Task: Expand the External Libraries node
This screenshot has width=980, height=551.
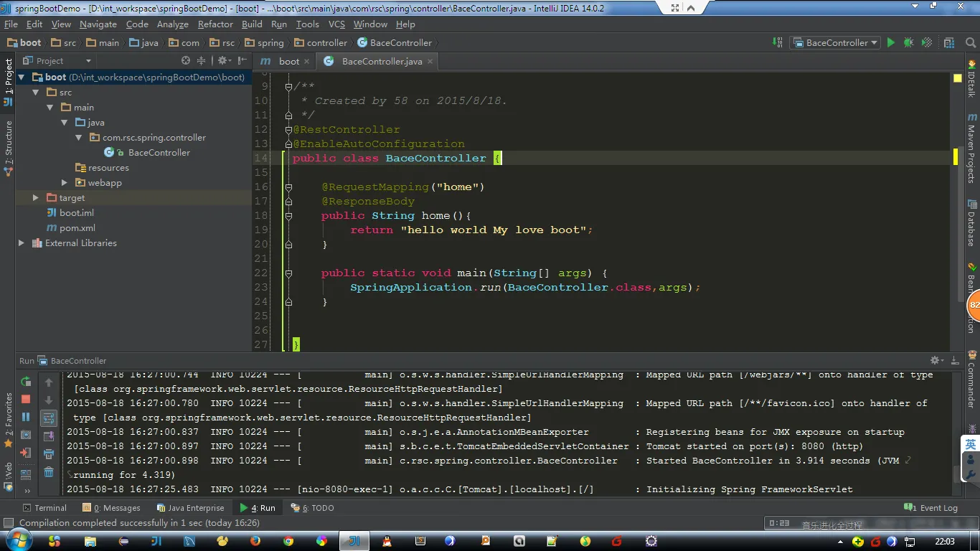Action: tap(22, 243)
